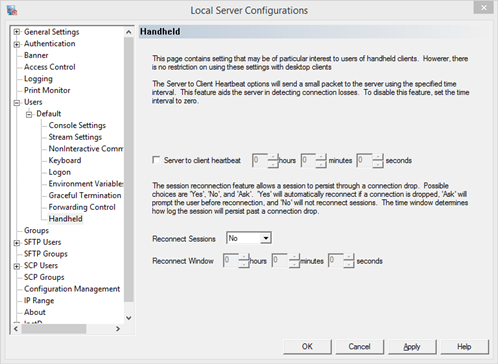The image size is (498, 364).
Task: Select the SFTP Users label
Action: pos(42,242)
